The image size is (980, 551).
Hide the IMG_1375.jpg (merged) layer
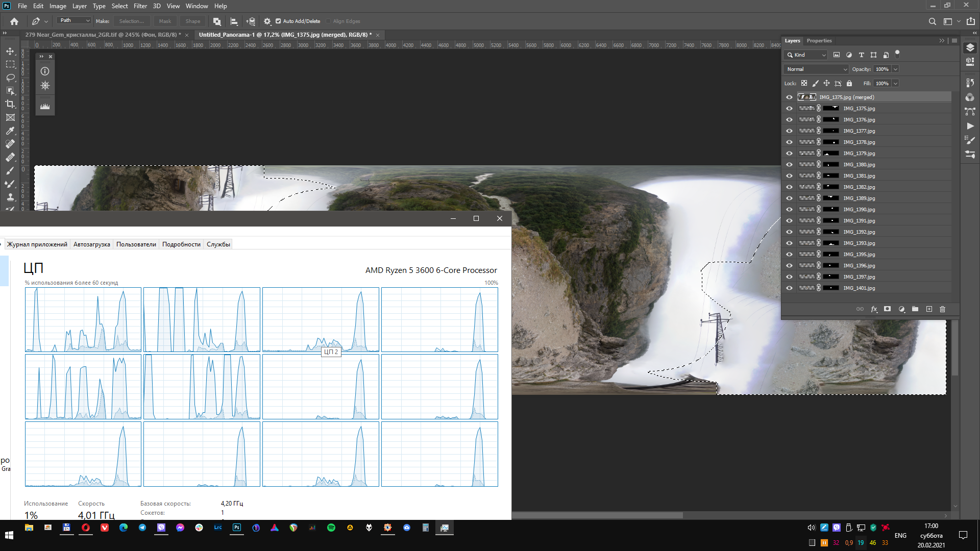789,97
